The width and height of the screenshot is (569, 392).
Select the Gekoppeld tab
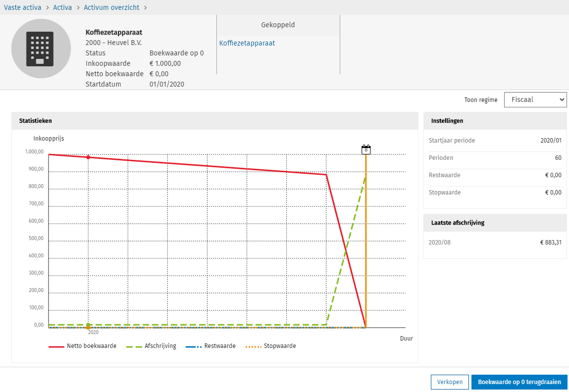[278, 25]
